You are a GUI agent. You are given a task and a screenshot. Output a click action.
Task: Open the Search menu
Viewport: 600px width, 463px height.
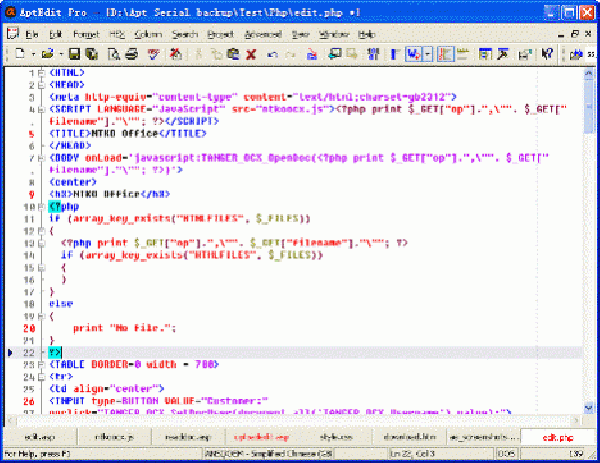[184, 33]
